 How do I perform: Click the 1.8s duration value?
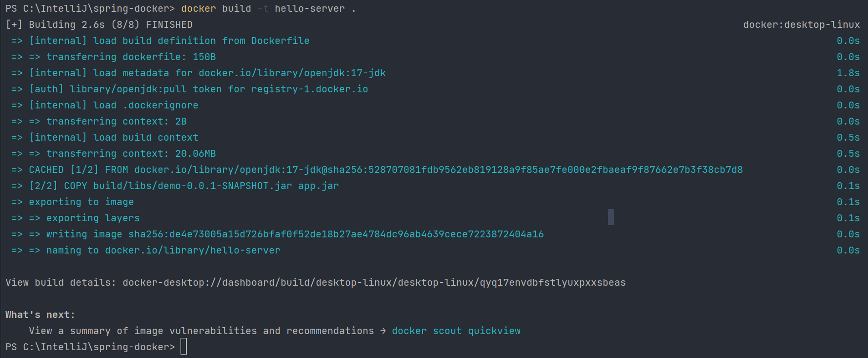click(x=848, y=73)
